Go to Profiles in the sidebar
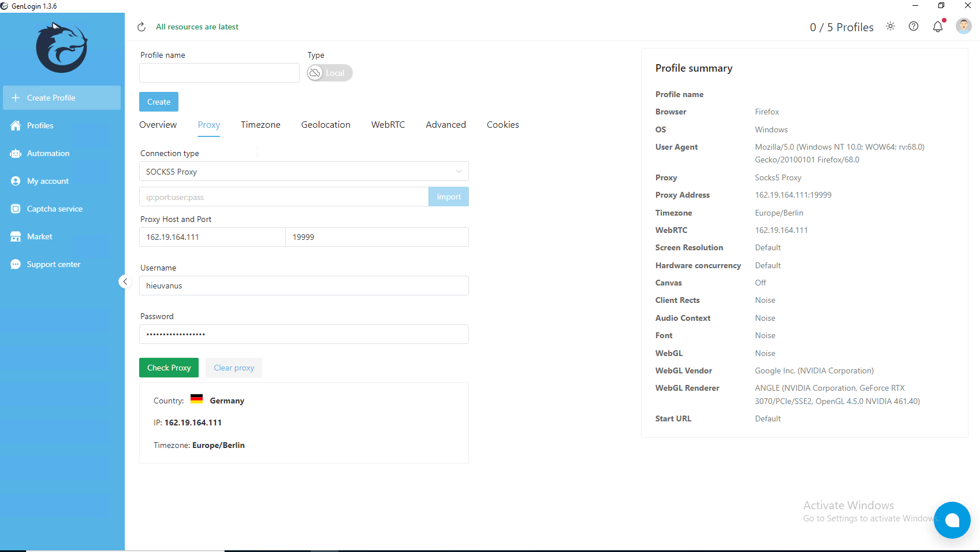This screenshot has width=980, height=552. click(62, 125)
